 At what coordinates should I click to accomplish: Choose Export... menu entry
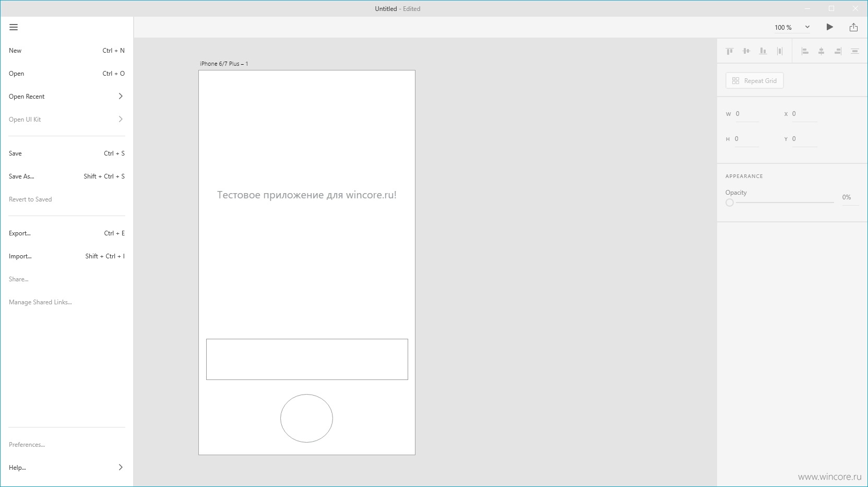(x=67, y=233)
